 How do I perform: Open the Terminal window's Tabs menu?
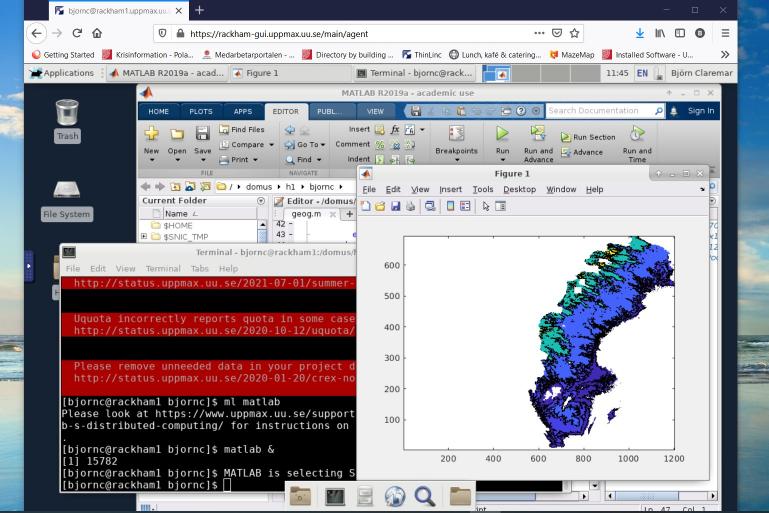click(200, 268)
